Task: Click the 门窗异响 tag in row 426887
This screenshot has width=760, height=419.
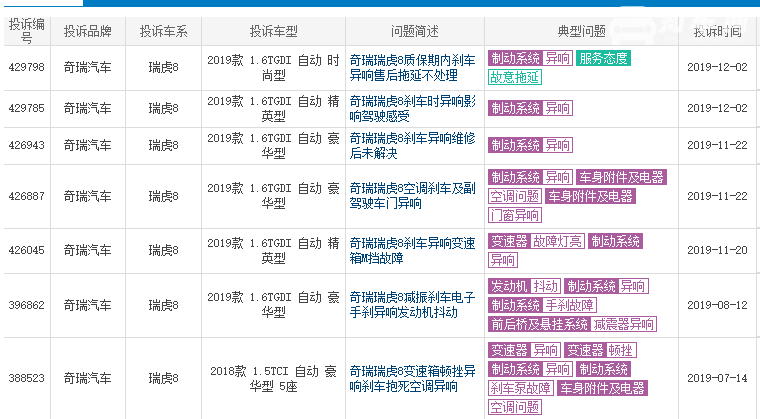Action: 515,215
